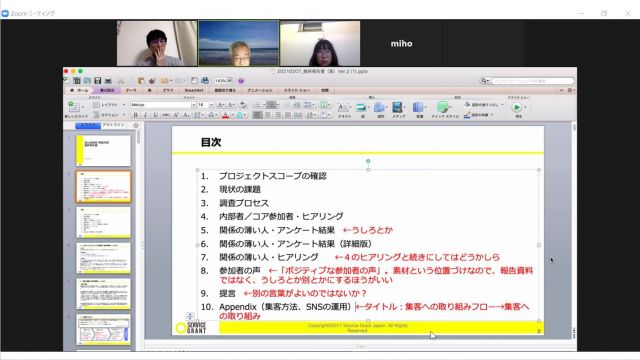640x360 pixels.
Task: Switch to the SmartArt ribbon tab
Action: click(194, 90)
